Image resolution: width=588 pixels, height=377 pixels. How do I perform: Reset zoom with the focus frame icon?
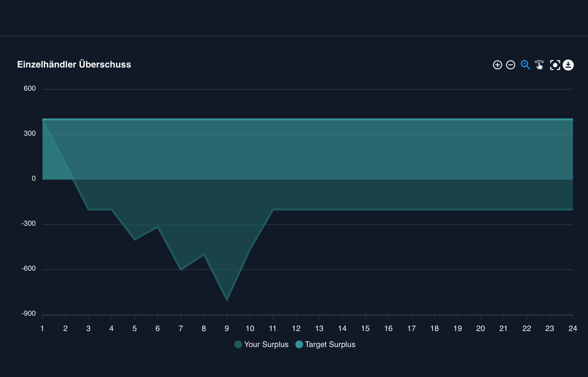pyautogui.click(x=555, y=65)
